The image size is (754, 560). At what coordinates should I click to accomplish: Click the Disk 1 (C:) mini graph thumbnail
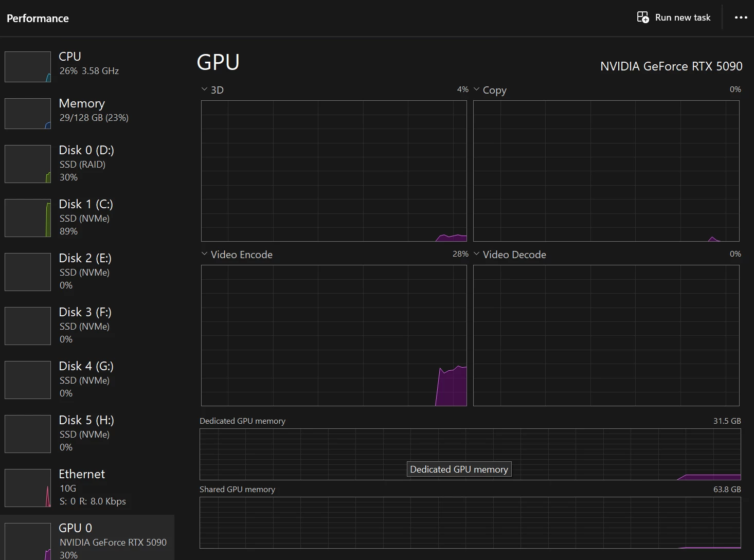[28, 218]
